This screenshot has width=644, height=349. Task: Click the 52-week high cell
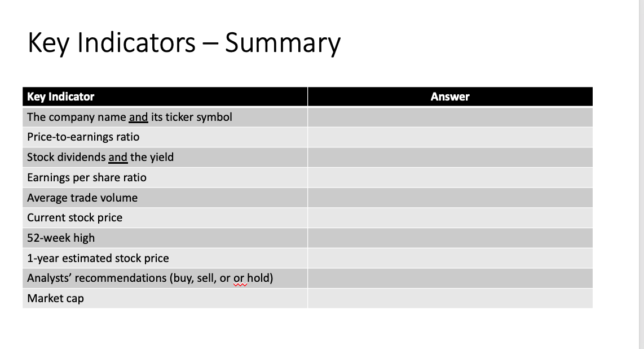[165, 238]
